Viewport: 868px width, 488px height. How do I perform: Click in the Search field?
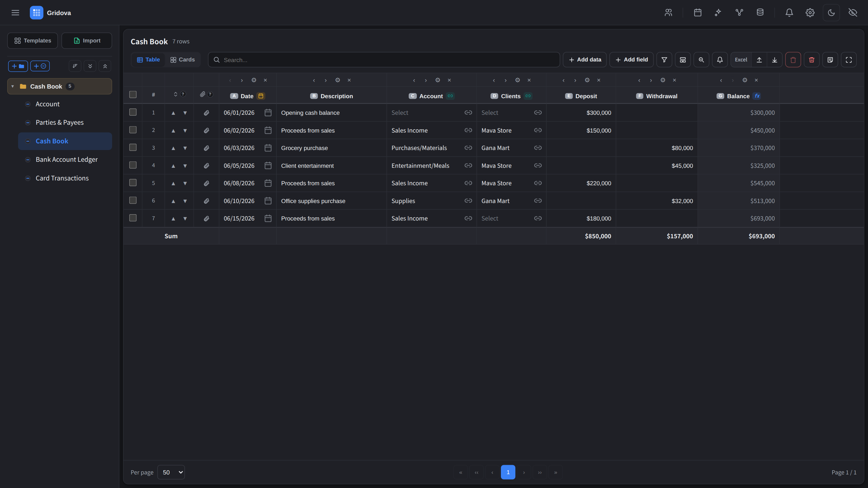click(384, 60)
